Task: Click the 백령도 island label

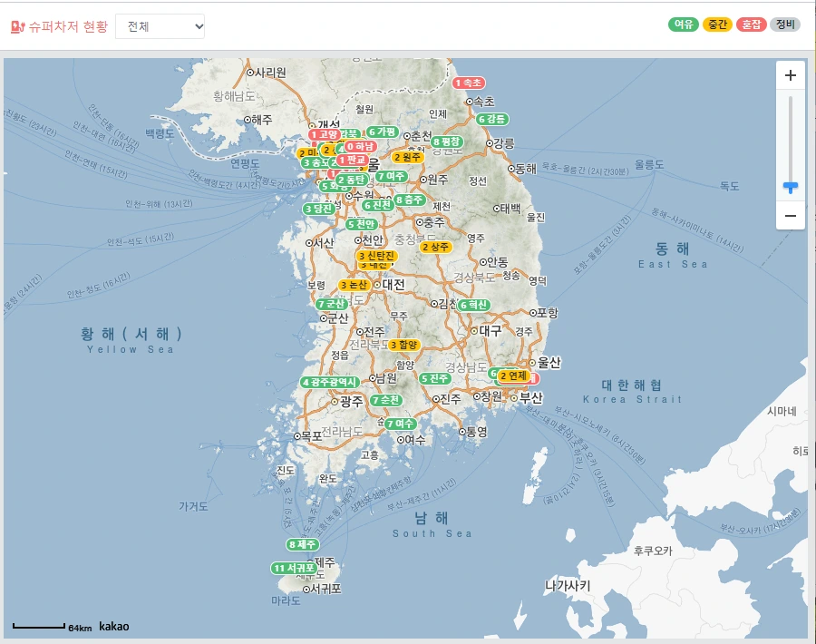Action: coord(160,133)
